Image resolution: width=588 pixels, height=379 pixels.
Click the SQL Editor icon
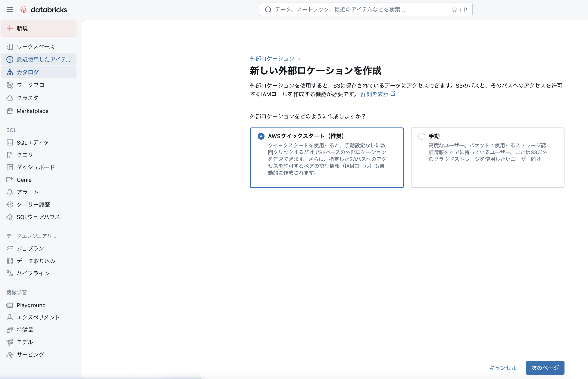tap(10, 142)
